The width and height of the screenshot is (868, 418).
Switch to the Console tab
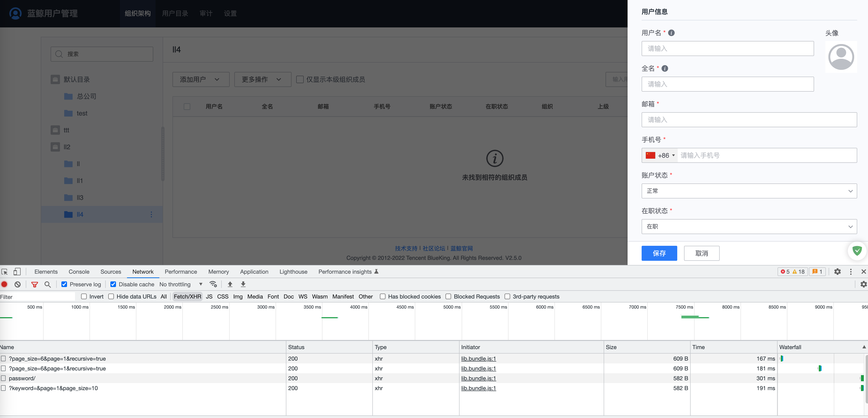79,272
